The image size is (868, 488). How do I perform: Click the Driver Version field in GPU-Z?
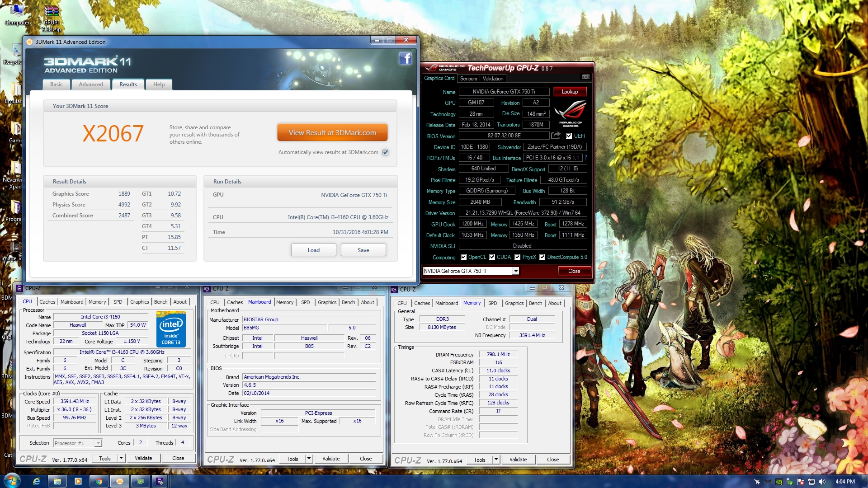click(523, 213)
